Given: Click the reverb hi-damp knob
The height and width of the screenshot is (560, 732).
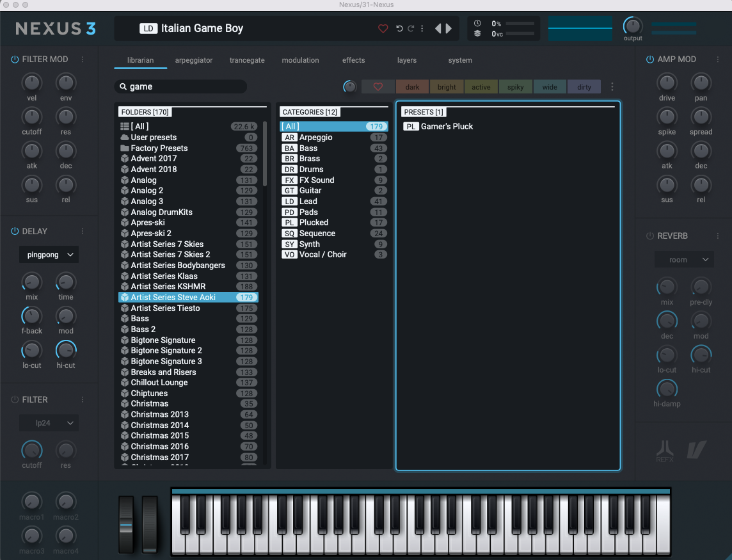Looking at the screenshot, I should (667, 388).
